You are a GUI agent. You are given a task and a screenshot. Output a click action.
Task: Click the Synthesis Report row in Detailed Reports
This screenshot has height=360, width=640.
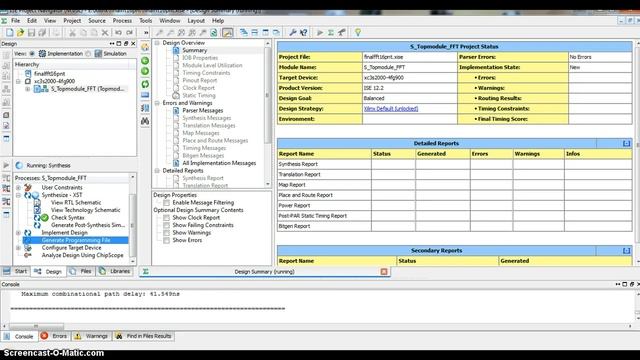click(x=454, y=164)
